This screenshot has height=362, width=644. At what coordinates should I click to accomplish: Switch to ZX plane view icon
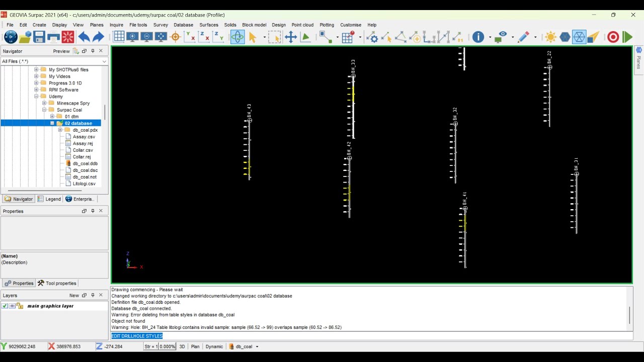[x=204, y=37]
